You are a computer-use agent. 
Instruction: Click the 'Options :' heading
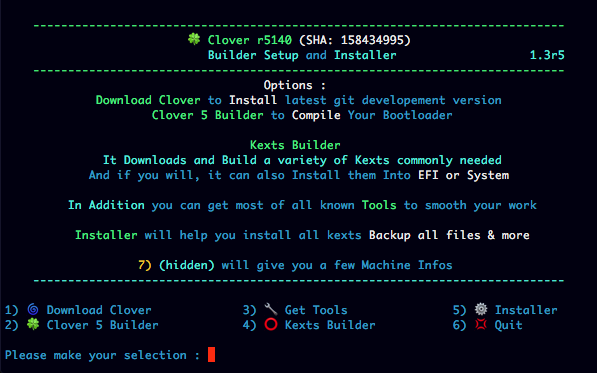(x=295, y=85)
